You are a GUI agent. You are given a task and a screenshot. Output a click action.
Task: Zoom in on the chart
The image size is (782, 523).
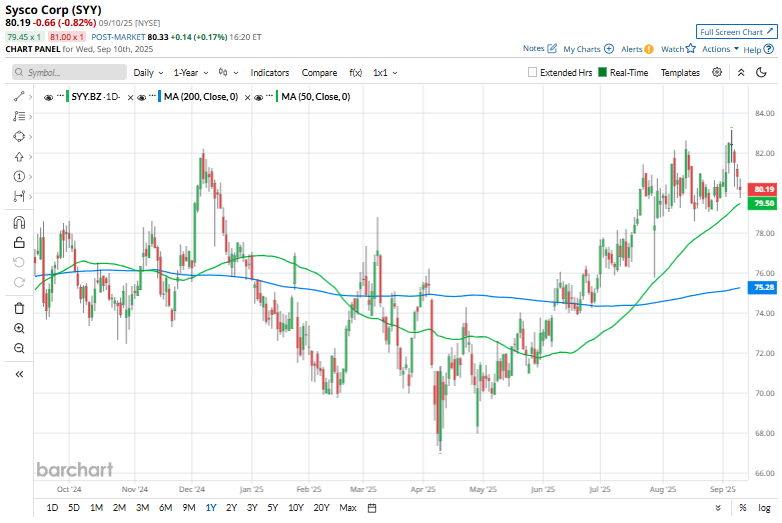point(19,329)
